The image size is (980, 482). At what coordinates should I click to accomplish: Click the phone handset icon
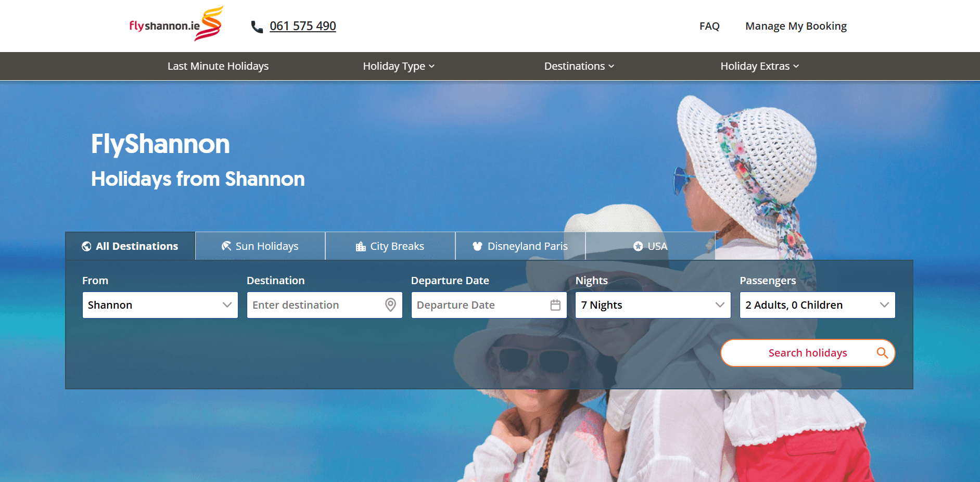click(257, 27)
